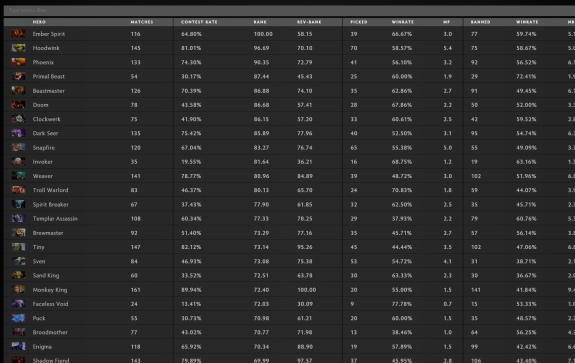Click Primal Beast's 72.41% ban winrate
This screenshot has height=363, width=575.
[x=526, y=77]
